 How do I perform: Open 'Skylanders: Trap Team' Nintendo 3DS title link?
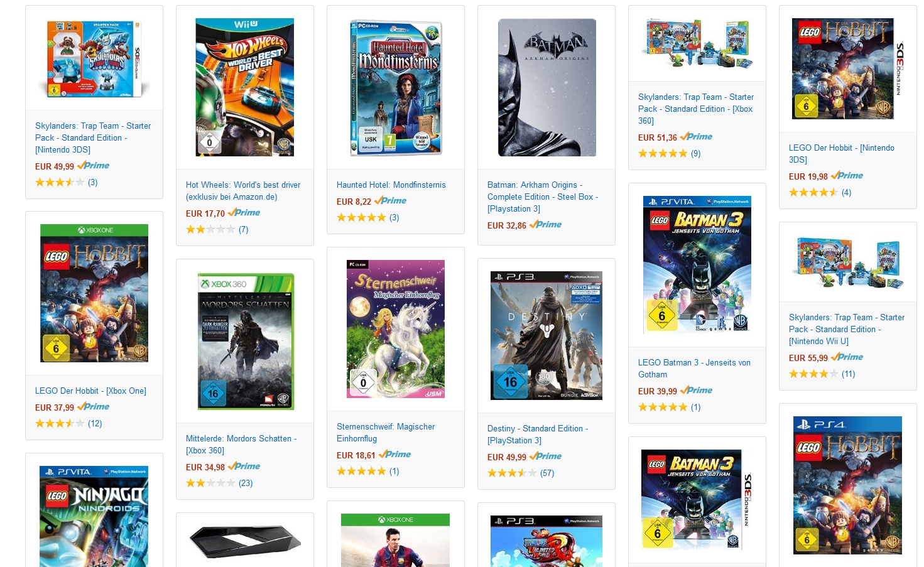pyautogui.click(x=93, y=138)
